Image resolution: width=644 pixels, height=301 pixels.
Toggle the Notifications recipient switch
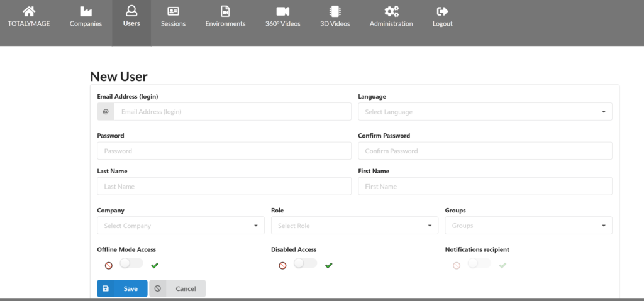click(479, 263)
